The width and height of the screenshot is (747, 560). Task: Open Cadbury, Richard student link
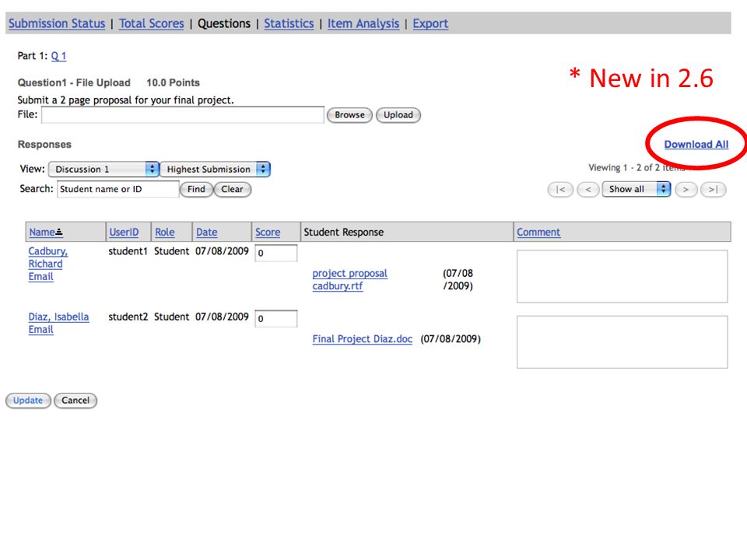47,257
